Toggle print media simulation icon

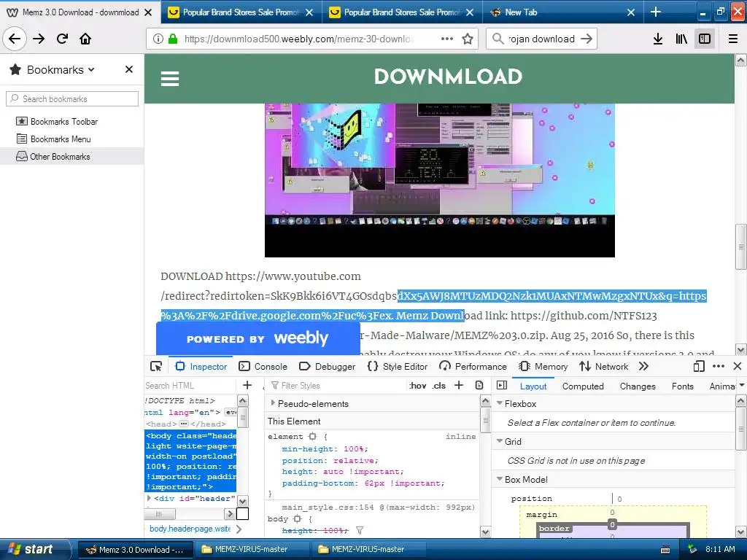(x=479, y=385)
